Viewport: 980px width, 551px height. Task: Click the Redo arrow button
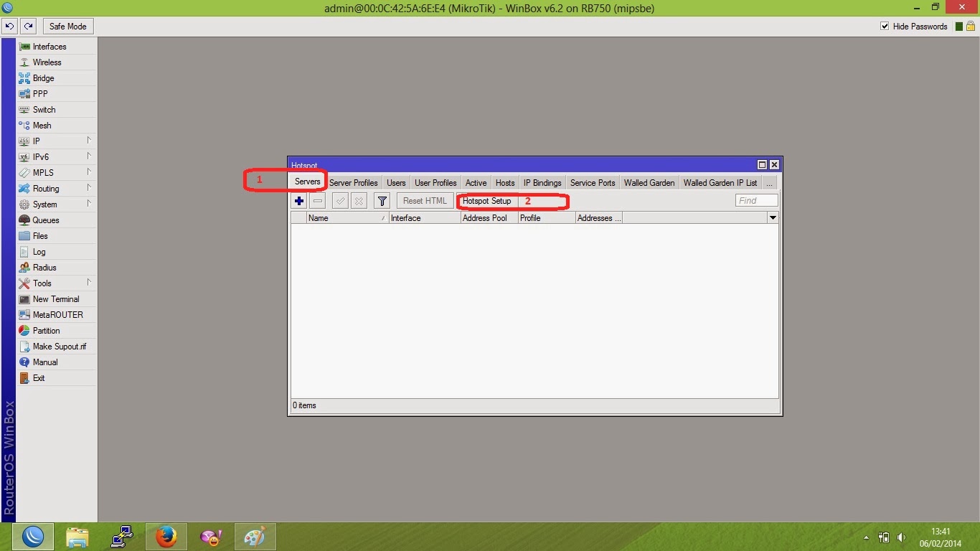pos(28,27)
